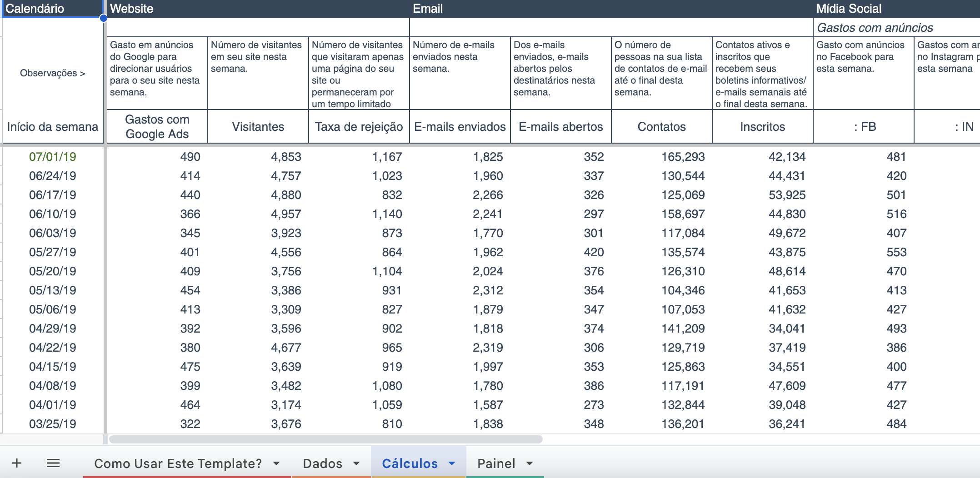
Task: Open the Cálculos tab dropdown menu
Action: coord(451,463)
